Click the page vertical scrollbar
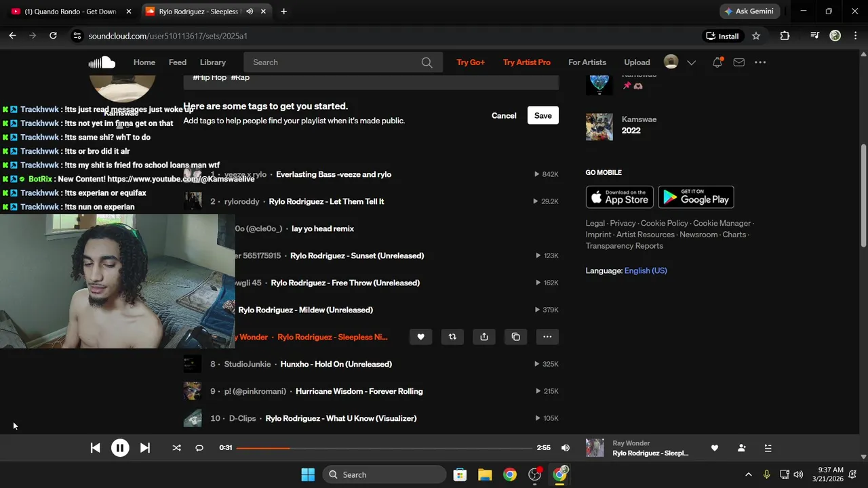 pyautogui.click(x=863, y=197)
